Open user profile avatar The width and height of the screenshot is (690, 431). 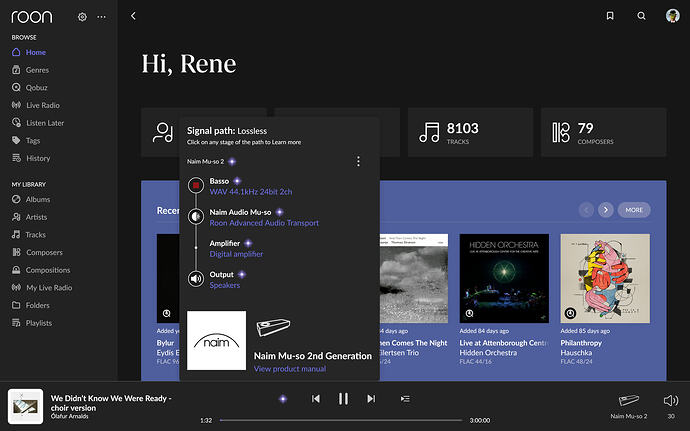click(x=672, y=16)
